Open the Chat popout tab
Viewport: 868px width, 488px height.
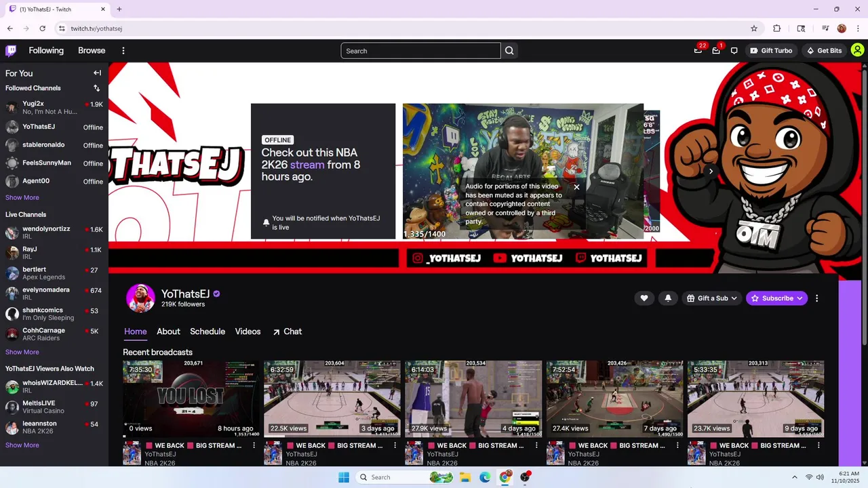tap(287, 331)
